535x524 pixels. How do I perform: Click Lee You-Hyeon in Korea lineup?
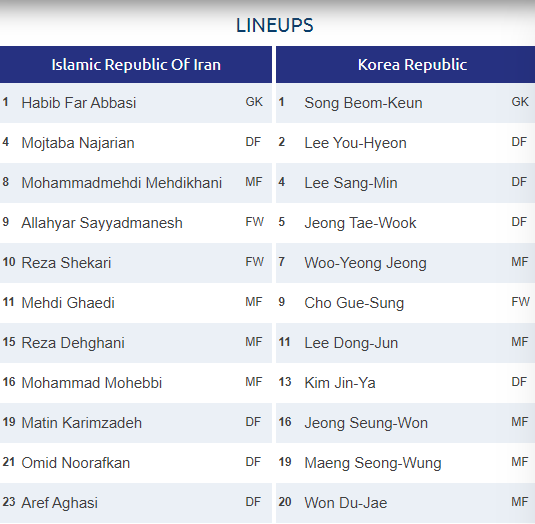(356, 143)
